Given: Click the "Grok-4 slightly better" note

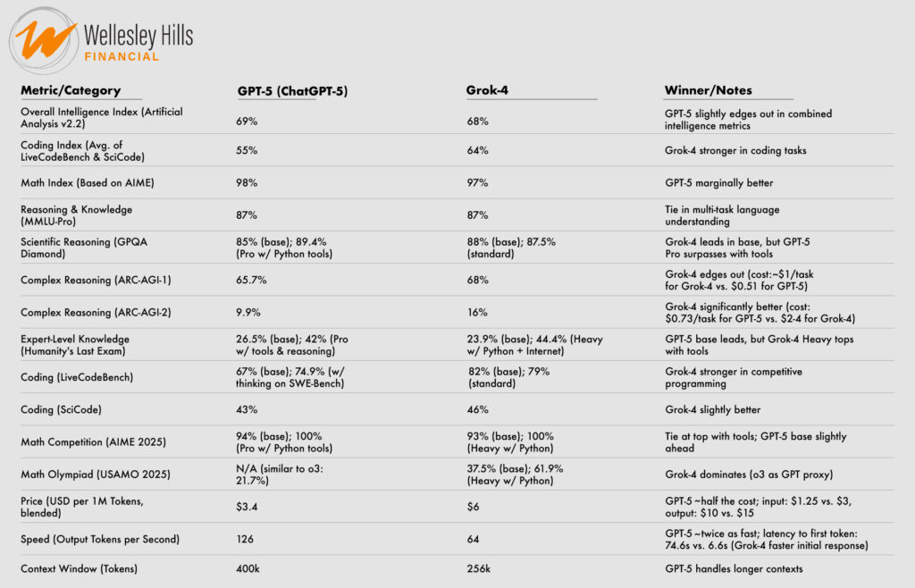Looking at the screenshot, I should (712, 409).
